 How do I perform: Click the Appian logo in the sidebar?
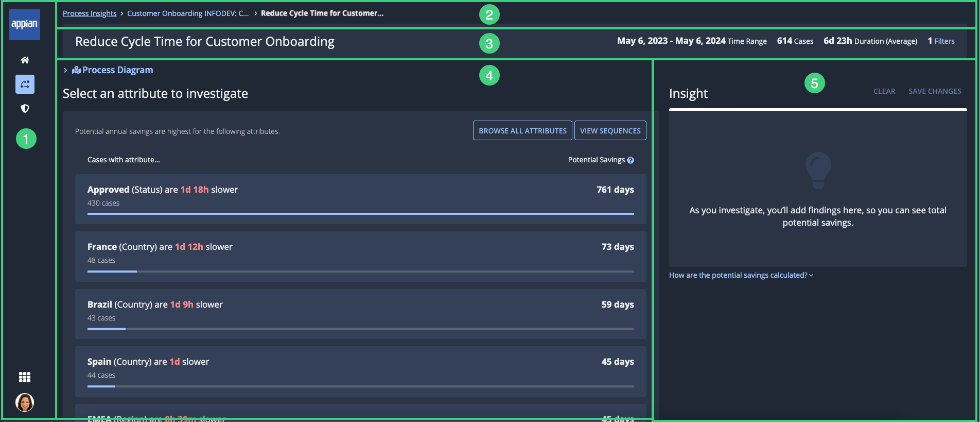25,24
